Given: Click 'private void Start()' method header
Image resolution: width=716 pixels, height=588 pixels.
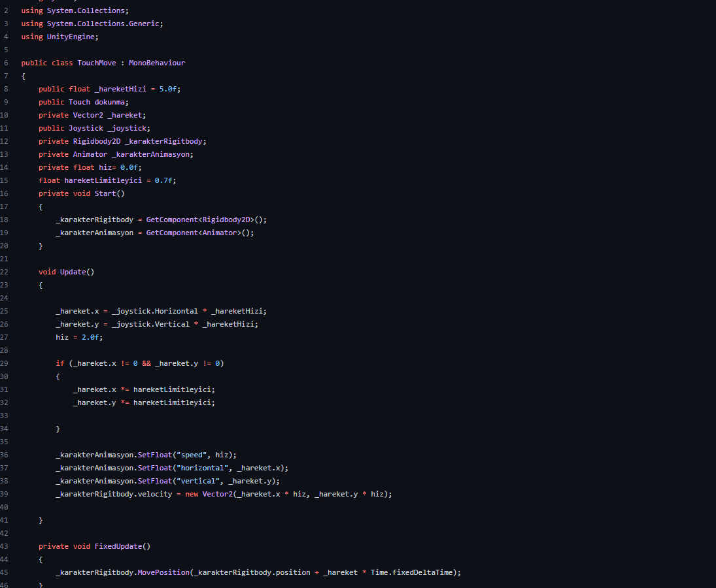Looking at the screenshot, I should (81, 194).
